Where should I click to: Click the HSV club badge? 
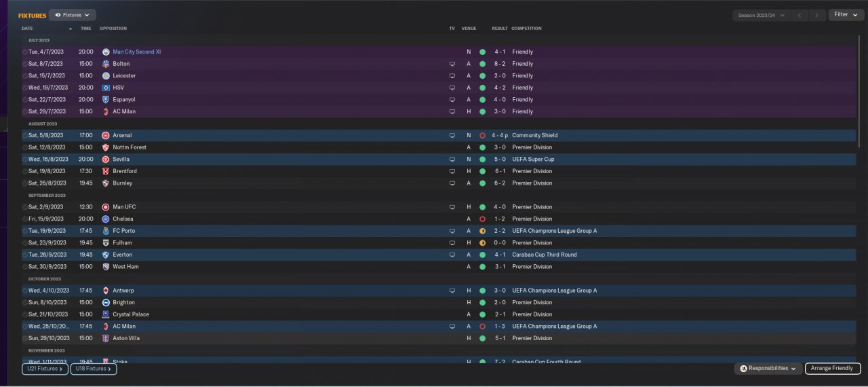pos(106,88)
